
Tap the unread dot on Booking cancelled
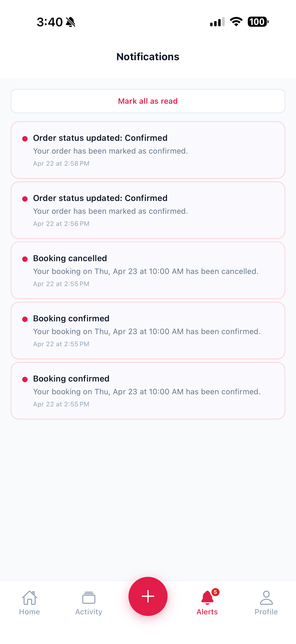pyautogui.click(x=25, y=259)
